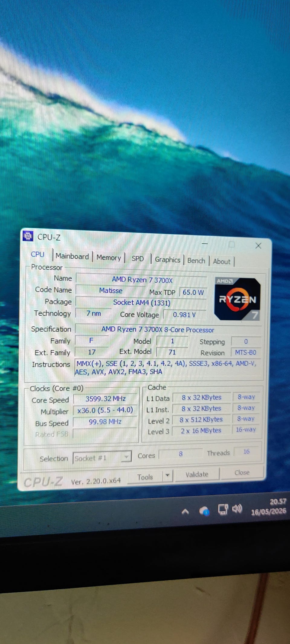290x644 pixels.
Task: Click the Family value F
Action: 91,341
